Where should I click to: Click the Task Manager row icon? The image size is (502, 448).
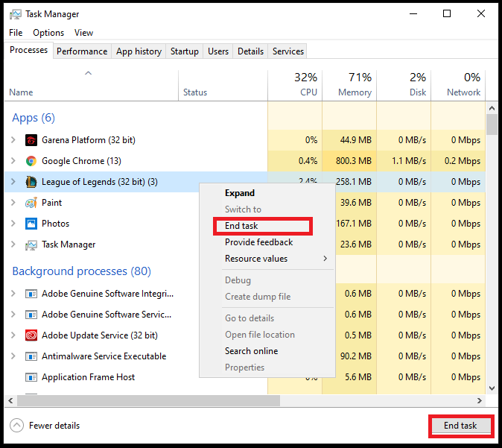(x=31, y=244)
